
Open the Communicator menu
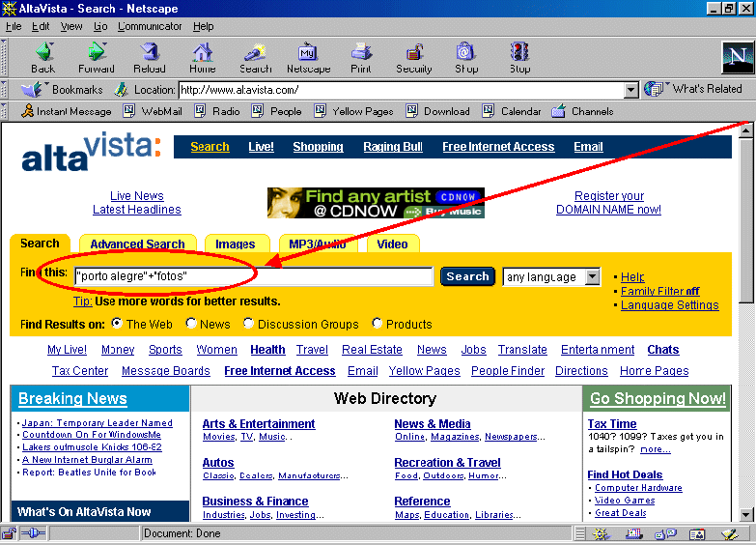[150, 26]
